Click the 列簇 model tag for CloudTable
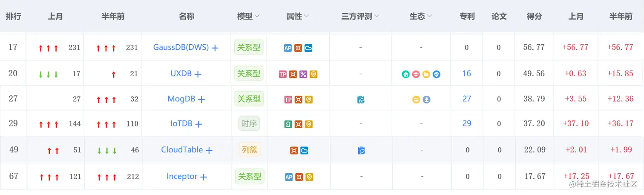 [250, 150]
